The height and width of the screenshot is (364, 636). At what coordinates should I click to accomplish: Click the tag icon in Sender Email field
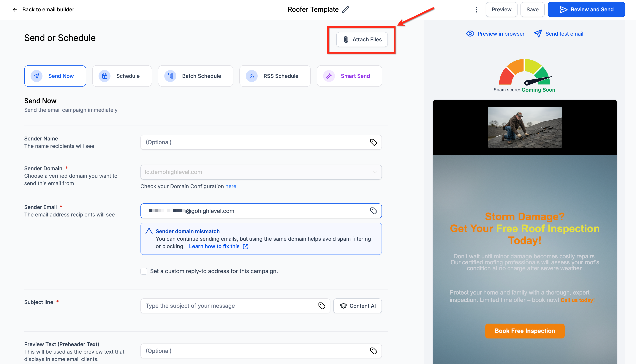[x=373, y=211]
